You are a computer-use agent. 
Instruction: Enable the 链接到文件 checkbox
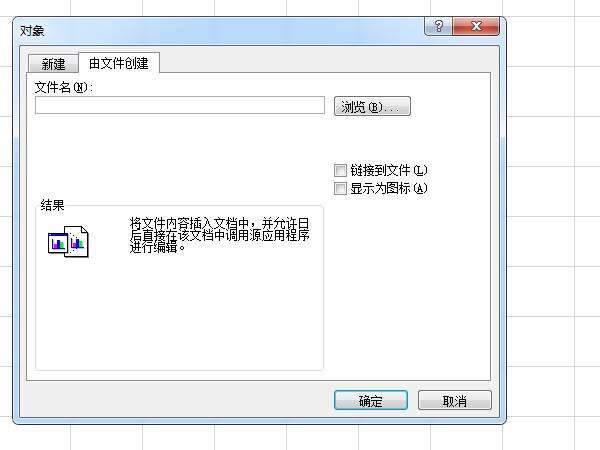(x=340, y=170)
